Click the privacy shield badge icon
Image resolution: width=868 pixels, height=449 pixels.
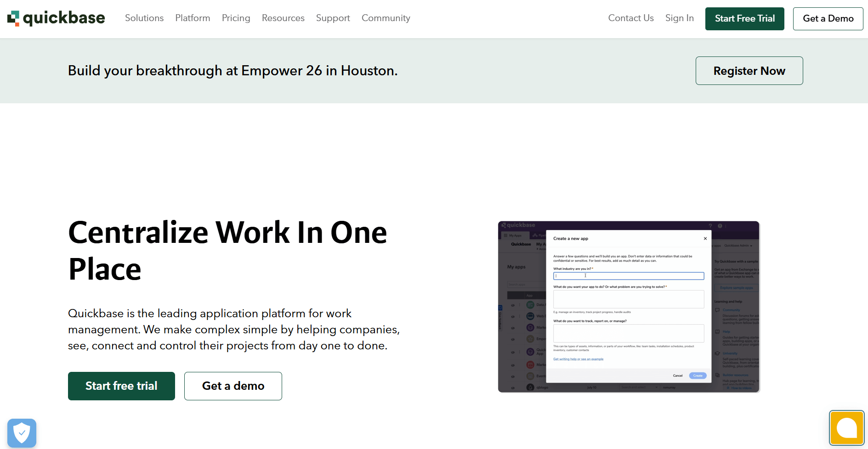[x=22, y=432]
